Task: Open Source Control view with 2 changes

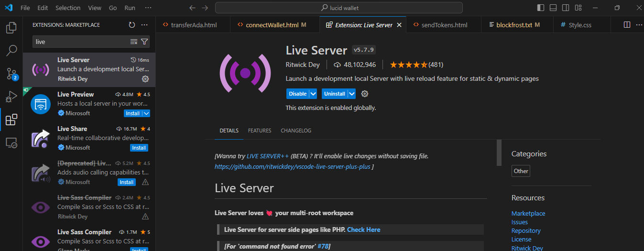Action: [11, 73]
